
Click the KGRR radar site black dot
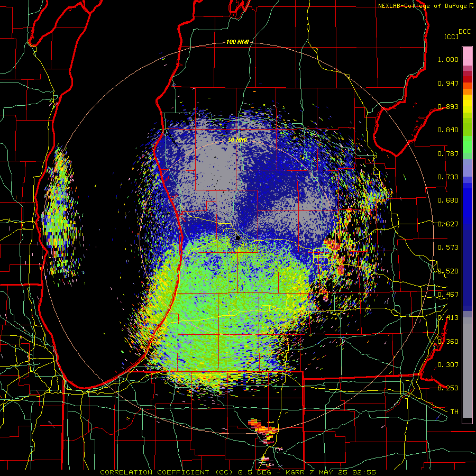pyautogui.click(x=237, y=239)
